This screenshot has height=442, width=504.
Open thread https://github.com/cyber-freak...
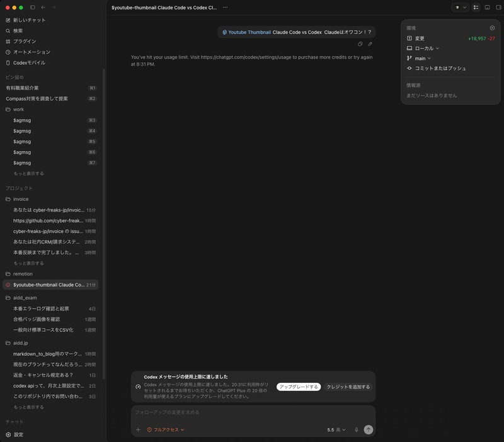52,220
